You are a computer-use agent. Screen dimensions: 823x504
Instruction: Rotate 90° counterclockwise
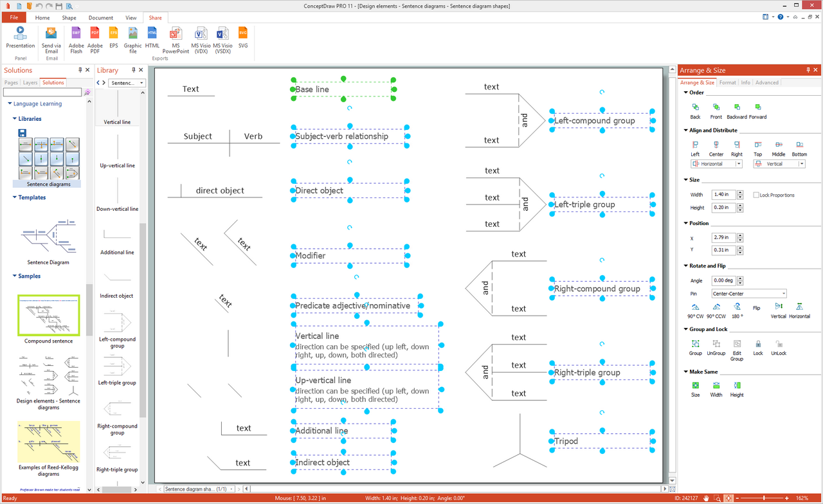716,311
